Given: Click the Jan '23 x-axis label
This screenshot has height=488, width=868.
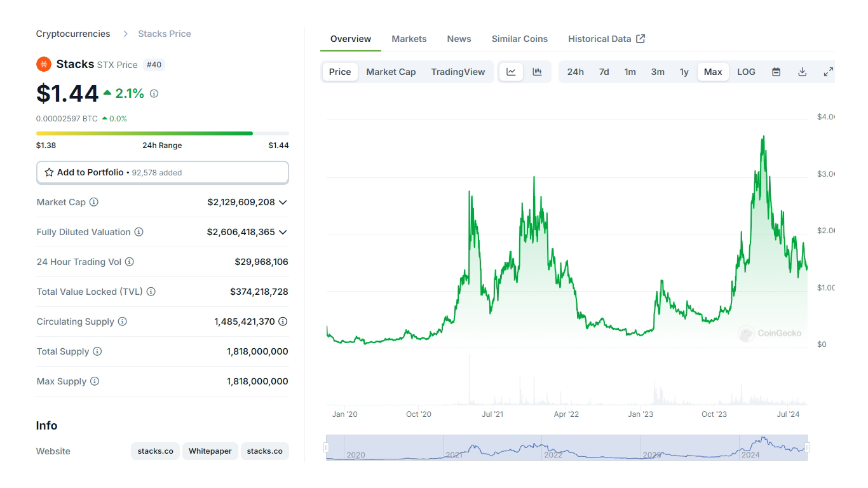Looking at the screenshot, I should tap(641, 414).
